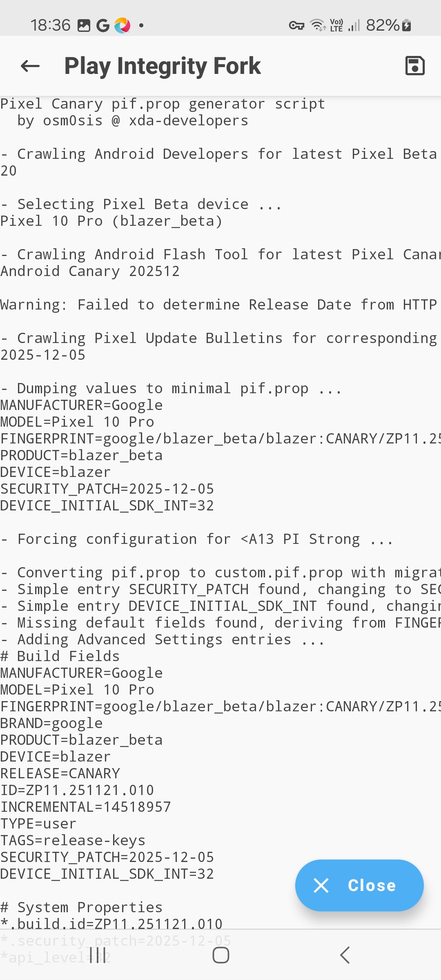Tap the 18:36 clock in the status bar
The width and height of the screenshot is (441, 980).
[x=51, y=25]
